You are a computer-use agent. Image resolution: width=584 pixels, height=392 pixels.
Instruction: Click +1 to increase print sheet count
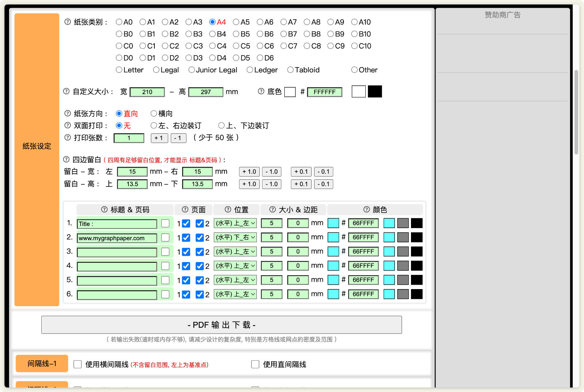159,138
